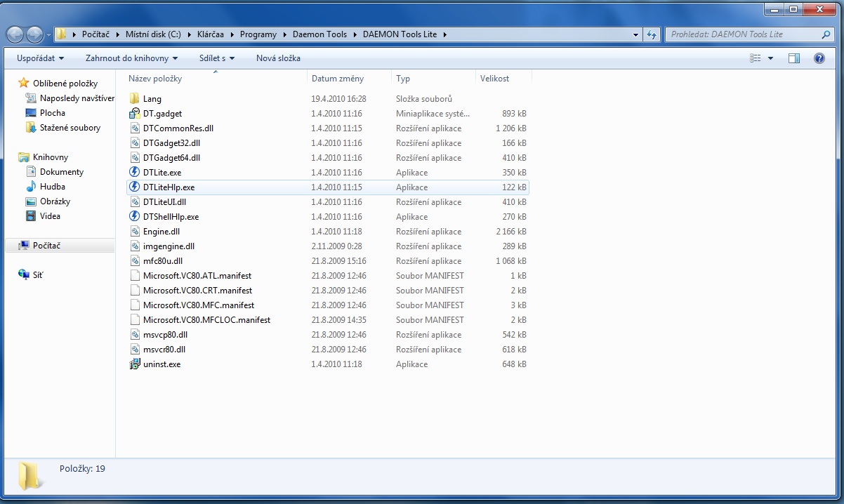Open the view options dropdown arrow
844x504 pixels.
coord(771,58)
